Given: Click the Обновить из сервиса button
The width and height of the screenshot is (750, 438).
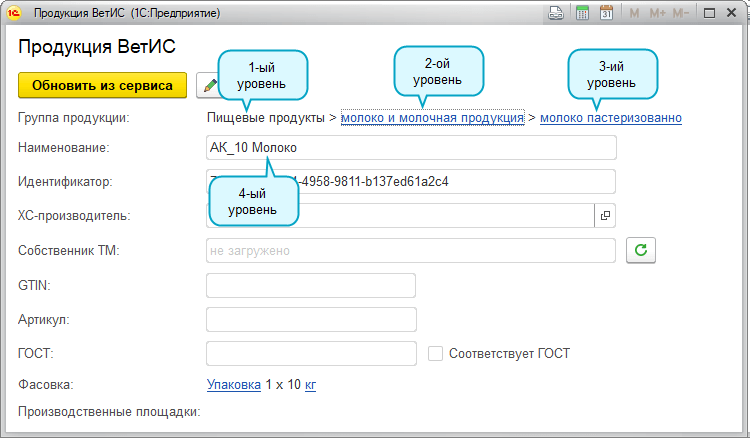Looking at the screenshot, I should [102, 86].
